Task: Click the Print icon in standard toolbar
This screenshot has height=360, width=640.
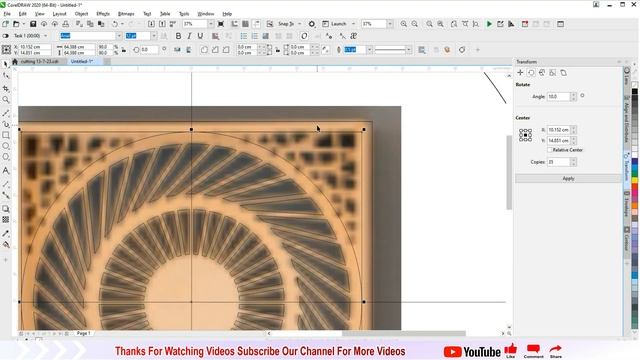Action: pyautogui.click(x=65, y=24)
